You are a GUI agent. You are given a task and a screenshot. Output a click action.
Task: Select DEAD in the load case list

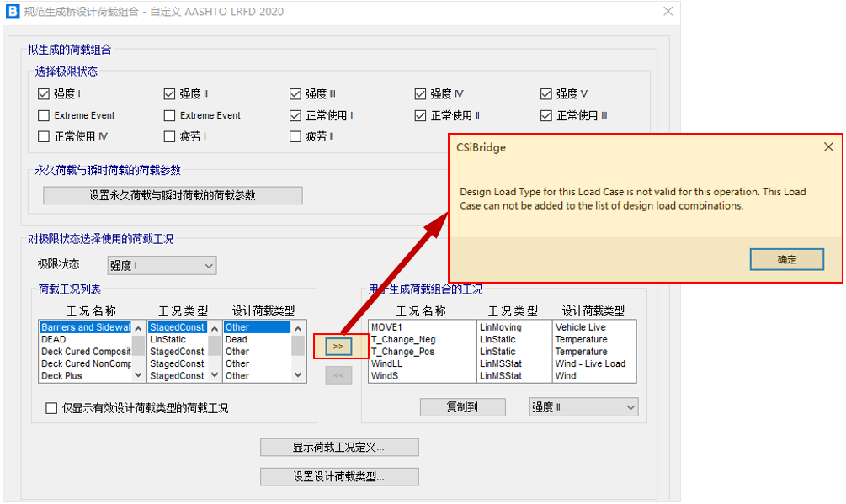[x=54, y=340]
